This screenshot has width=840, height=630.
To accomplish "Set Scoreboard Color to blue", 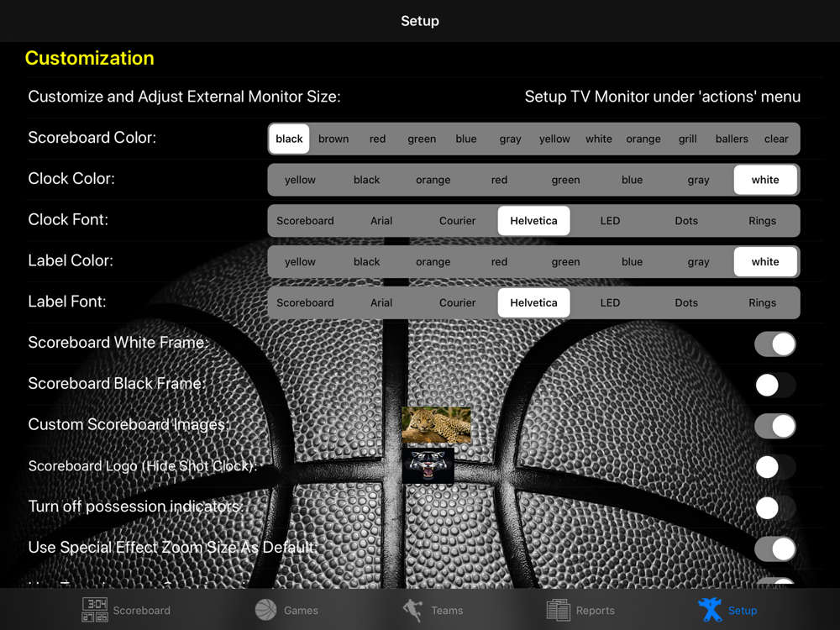I will coord(466,139).
